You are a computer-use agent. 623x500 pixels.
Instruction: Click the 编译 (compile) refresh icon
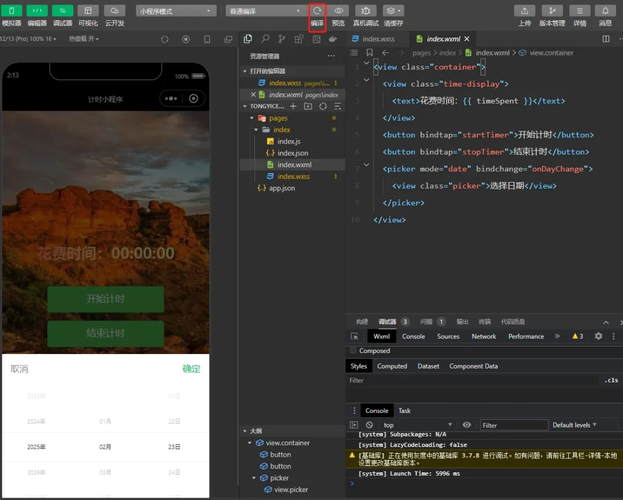317,10
